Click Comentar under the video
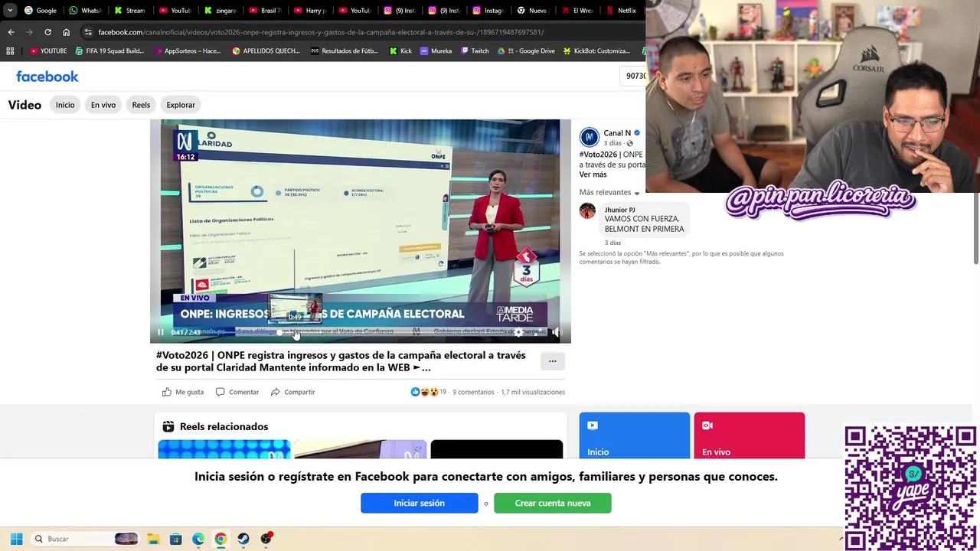The width and height of the screenshot is (980, 551). 237,392
